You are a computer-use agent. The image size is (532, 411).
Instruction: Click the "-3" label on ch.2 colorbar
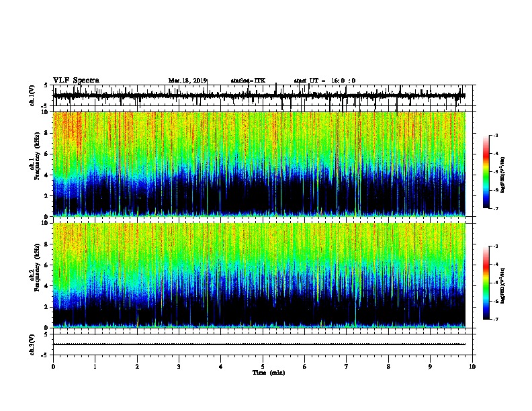(x=496, y=246)
